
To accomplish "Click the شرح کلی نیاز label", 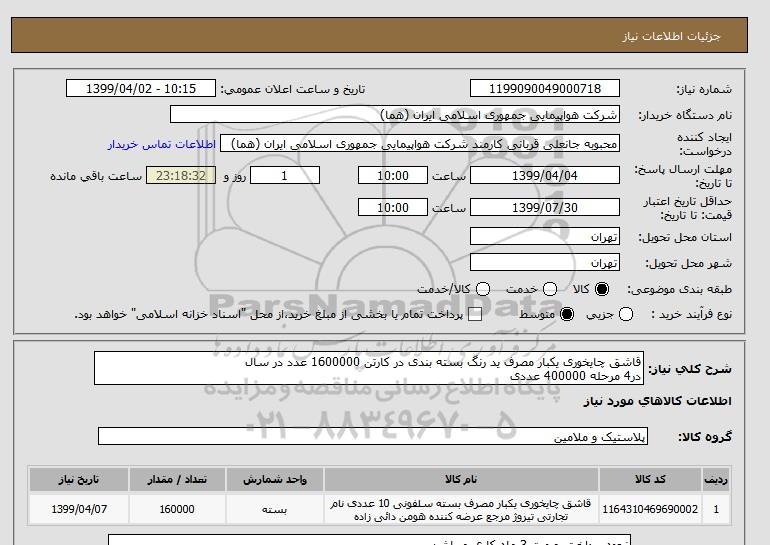I will (690, 369).
